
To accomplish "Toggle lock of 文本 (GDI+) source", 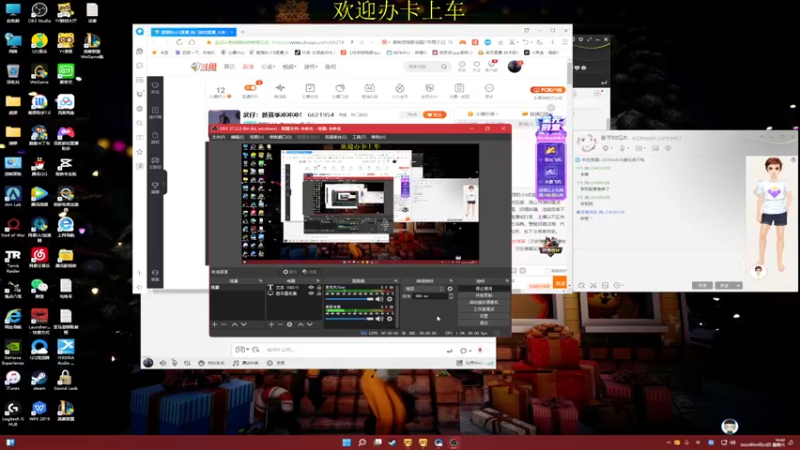I will click(319, 288).
